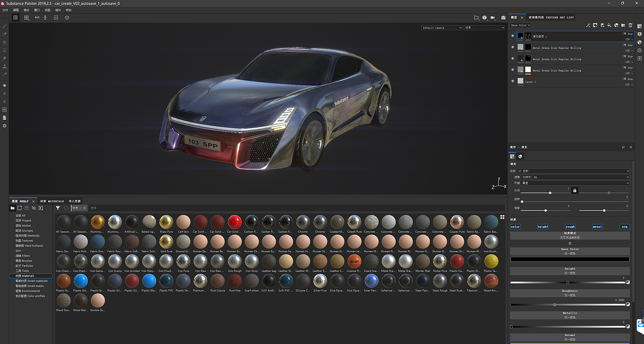Viewport: 644px width, 344px height.
Task: Activate the symmetry icon in the top toolbar
Action: [37, 18]
